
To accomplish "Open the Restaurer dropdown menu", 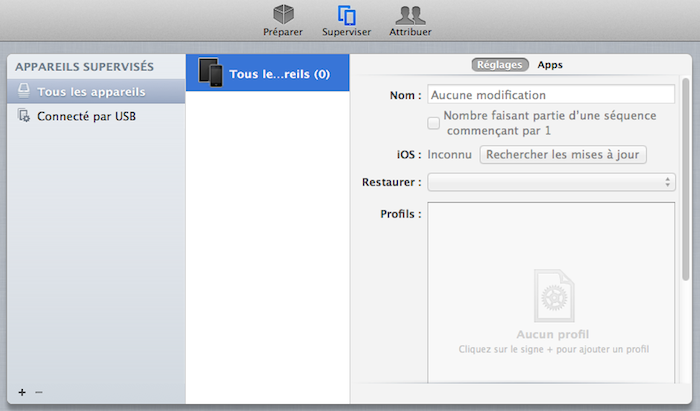I will [551, 182].
